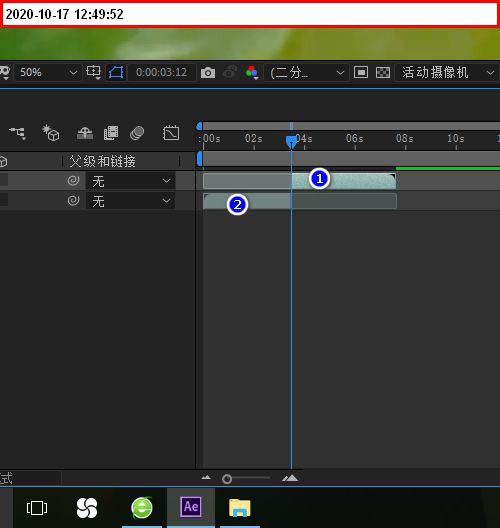Select layer bar marked 1 in timeline
Image resolution: width=500 pixels, height=528 pixels.
299,181
